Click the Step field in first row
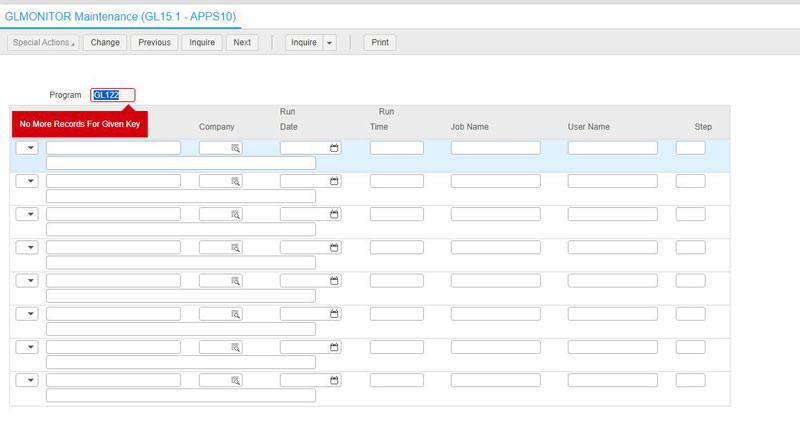Viewport: 800px width, 440px height. [x=691, y=148]
